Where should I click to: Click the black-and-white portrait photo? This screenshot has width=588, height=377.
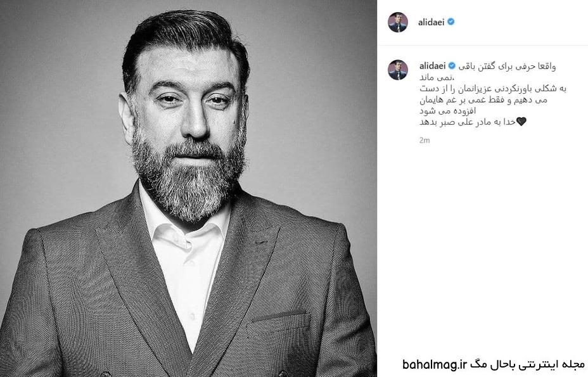coord(188,188)
